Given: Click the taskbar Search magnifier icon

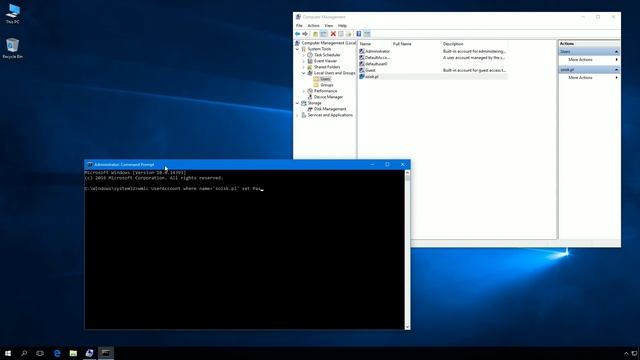Looking at the screenshot, I should [24, 353].
